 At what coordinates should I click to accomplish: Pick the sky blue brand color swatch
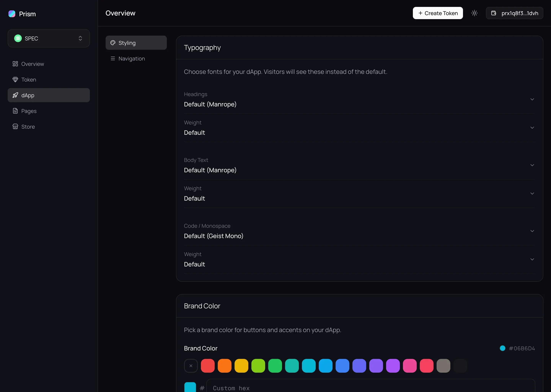325,366
